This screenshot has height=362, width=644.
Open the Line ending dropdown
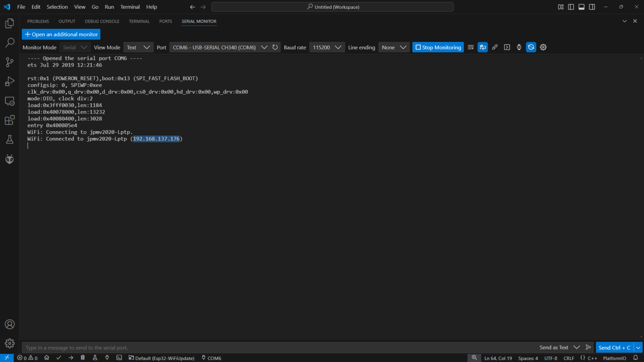pos(394,47)
